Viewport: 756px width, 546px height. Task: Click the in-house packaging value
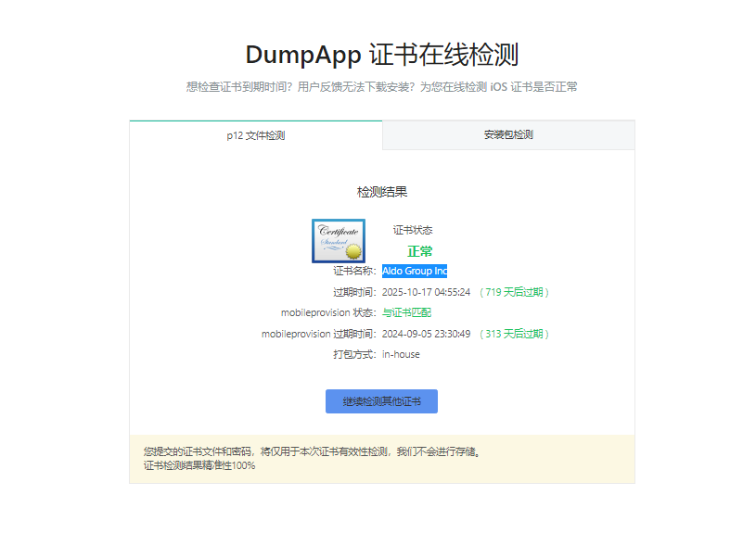pyautogui.click(x=401, y=355)
